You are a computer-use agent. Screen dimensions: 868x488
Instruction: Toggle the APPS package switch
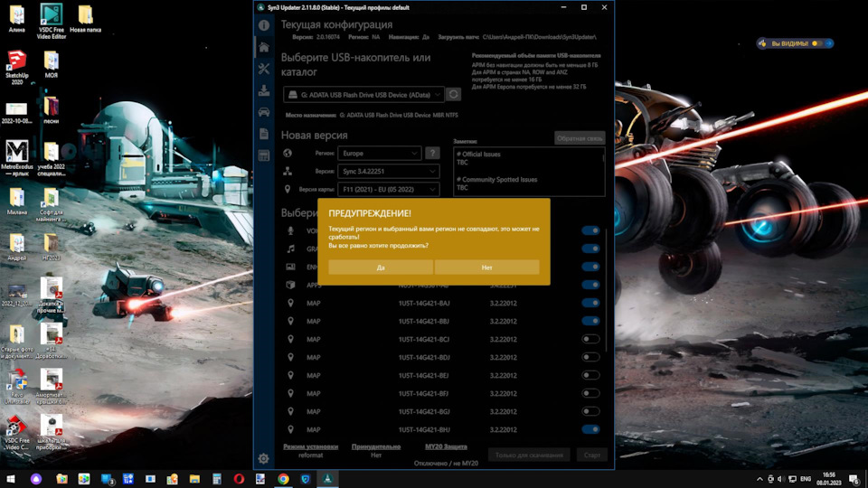pyautogui.click(x=590, y=285)
